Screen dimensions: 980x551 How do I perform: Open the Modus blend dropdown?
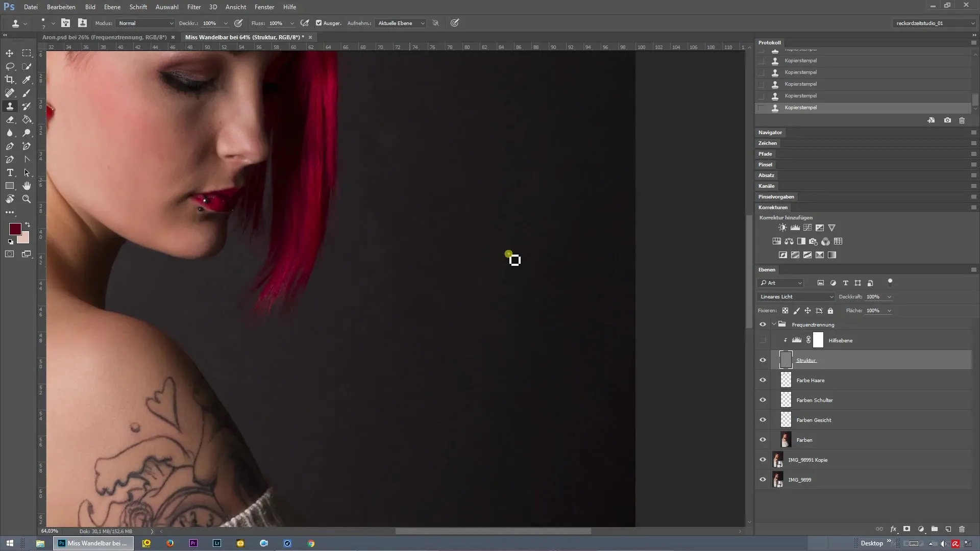pos(145,23)
